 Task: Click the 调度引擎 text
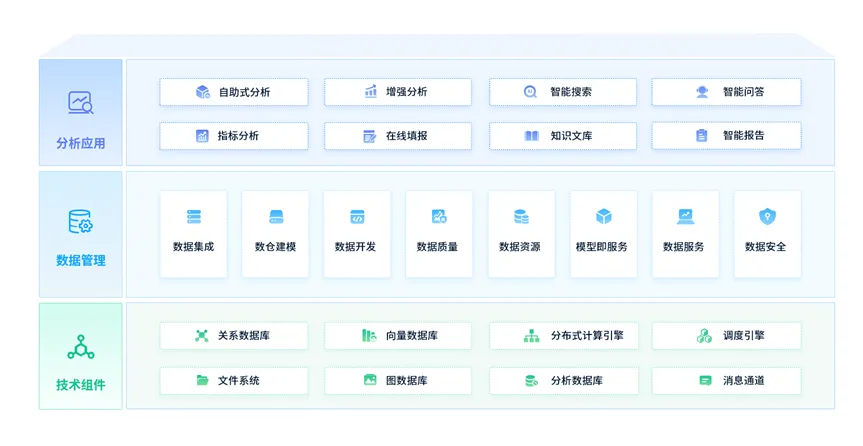744,335
